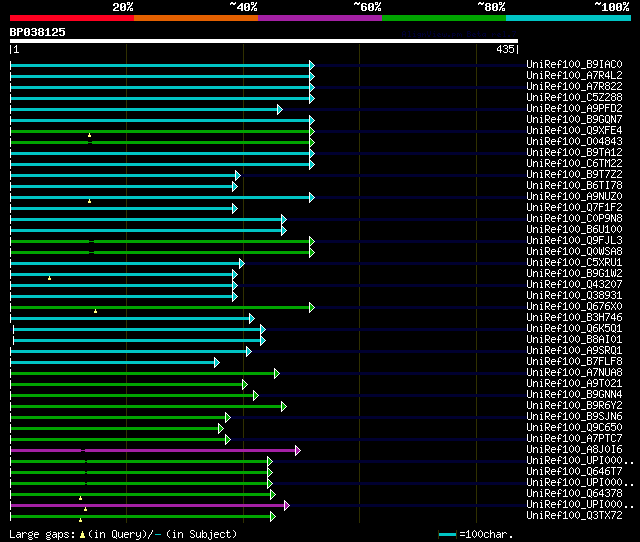Click the white BP038125 query bar
640x542 pixels.
pyautogui.click(x=264, y=41)
